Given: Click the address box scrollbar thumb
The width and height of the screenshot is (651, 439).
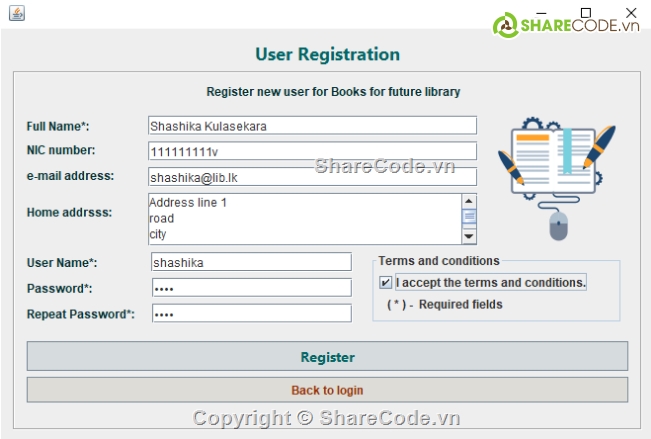Looking at the screenshot, I should coord(469,216).
